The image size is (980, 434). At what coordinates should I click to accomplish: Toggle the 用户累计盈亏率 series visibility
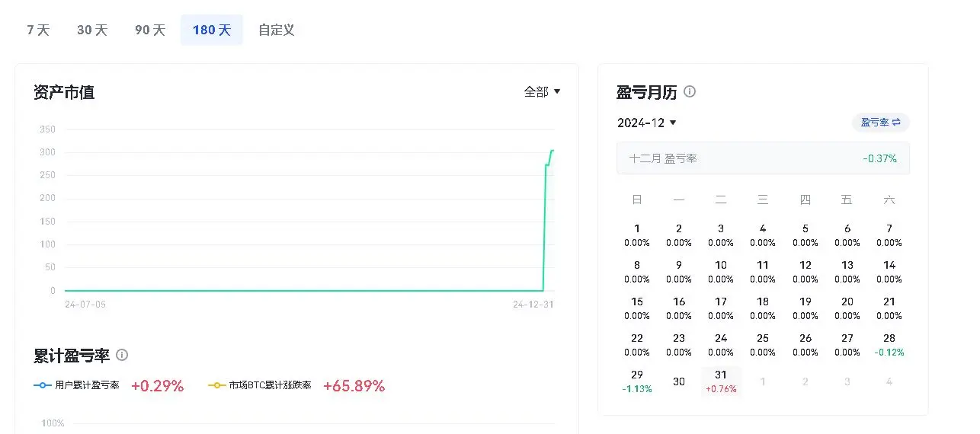point(77,386)
